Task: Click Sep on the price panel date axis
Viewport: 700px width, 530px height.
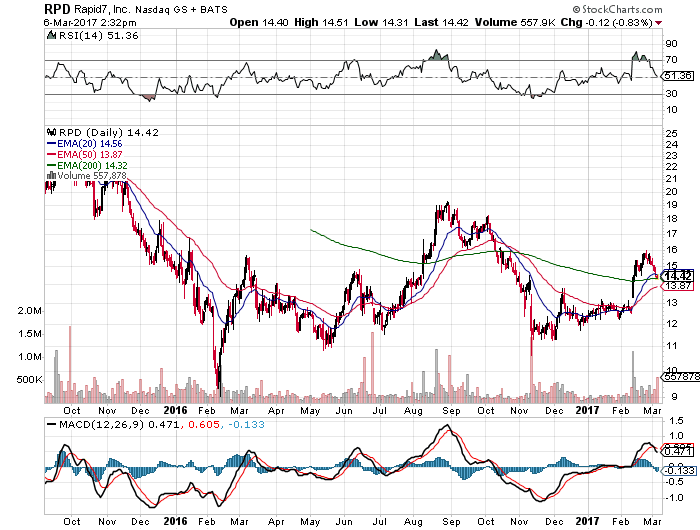Action: click(451, 411)
